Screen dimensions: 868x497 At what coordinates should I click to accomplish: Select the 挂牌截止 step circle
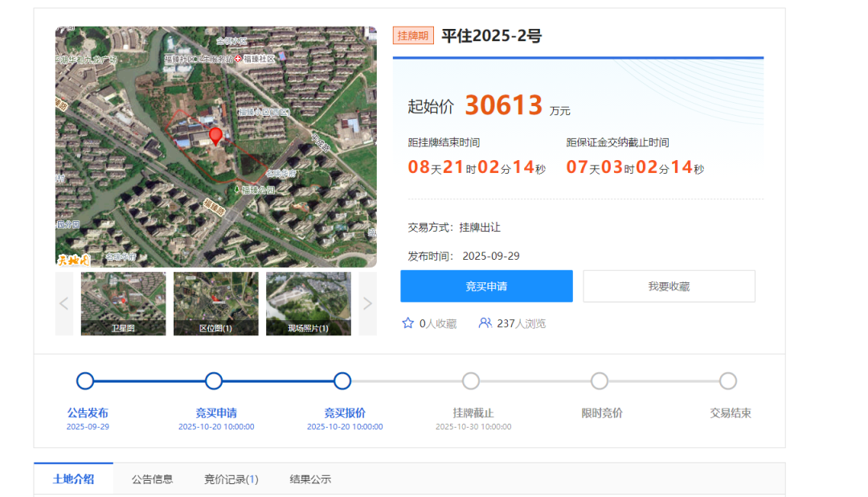click(x=471, y=381)
